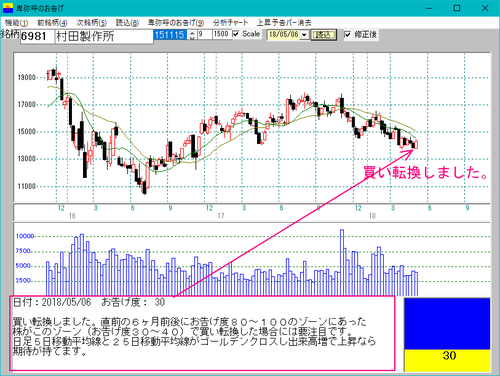Open the 前銘柄(4) menu
This screenshot has height=376, width=500.
52,23
